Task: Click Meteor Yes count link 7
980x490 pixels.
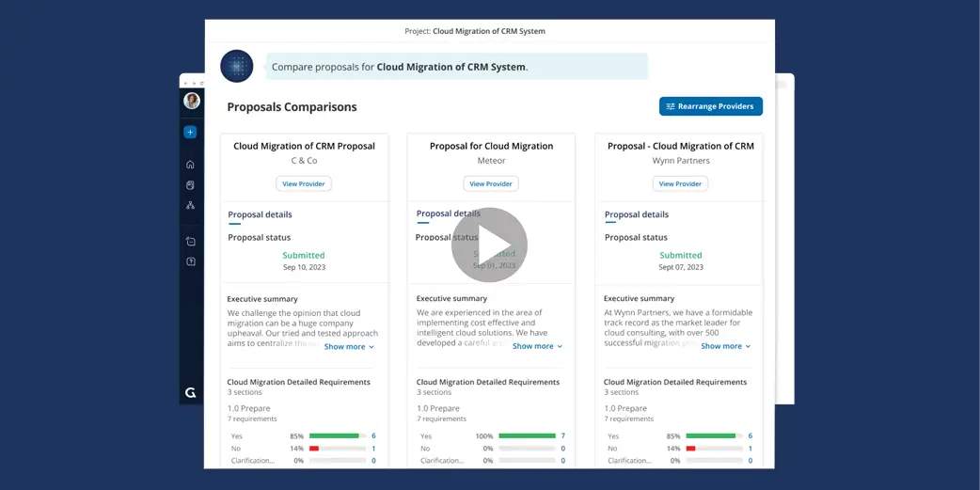Action: point(562,436)
